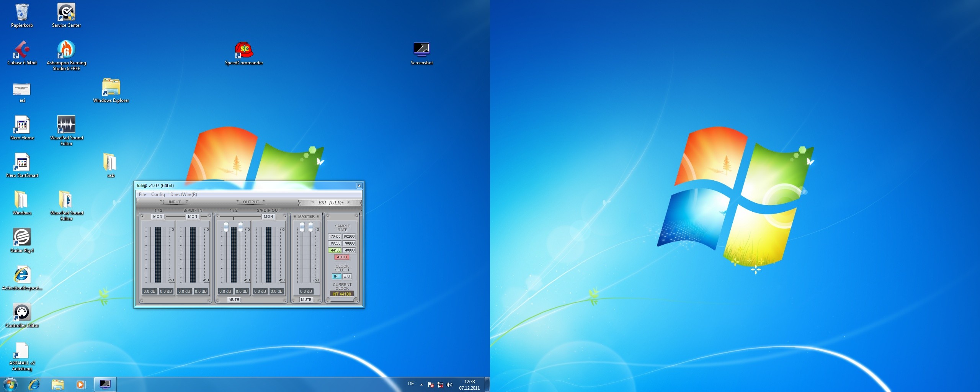
Task: Select the Screenshot desktop shortcut
Action: point(421,53)
